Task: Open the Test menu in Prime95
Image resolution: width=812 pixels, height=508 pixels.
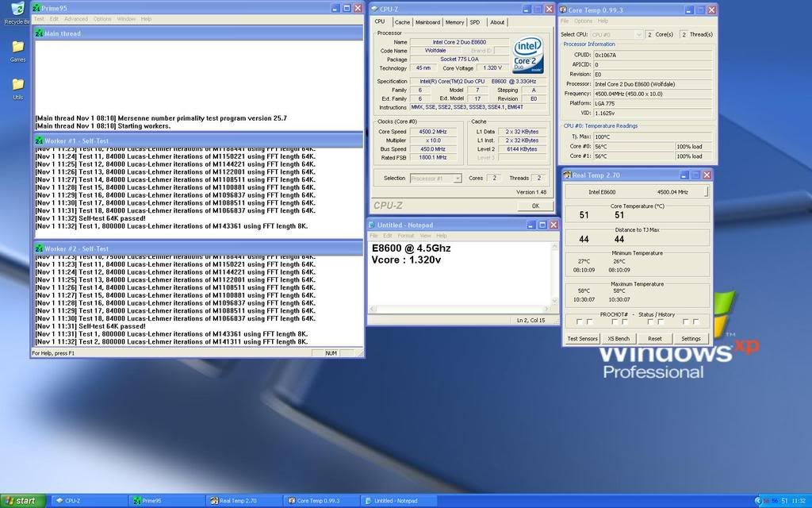Action: [x=39, y=19]
